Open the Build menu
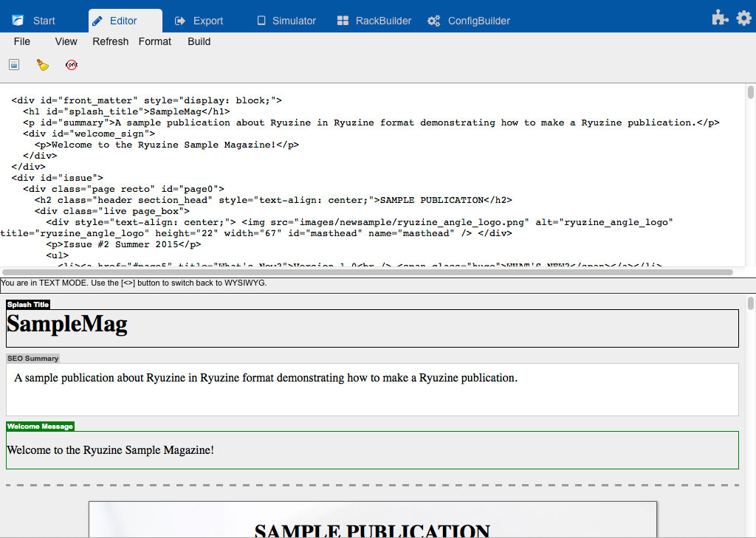Image resolution: width=756 pixels, height=538 pixels. coord(199,41)
